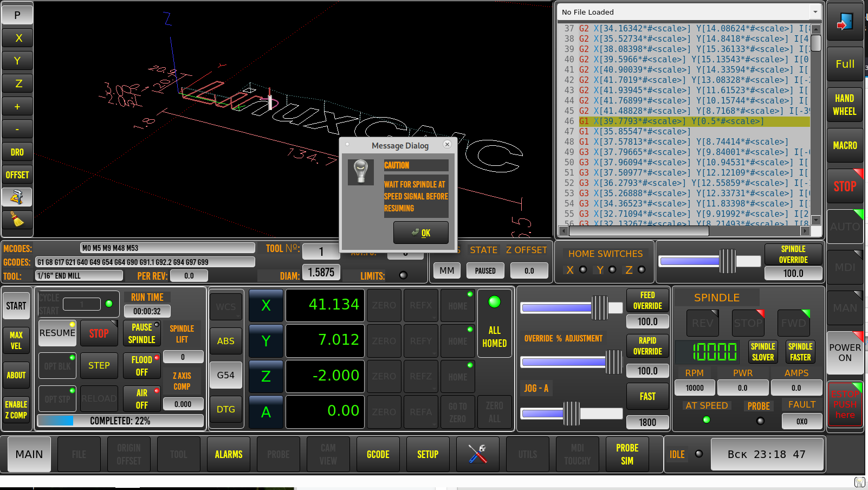Open the SETUP tab

point(428,454)
